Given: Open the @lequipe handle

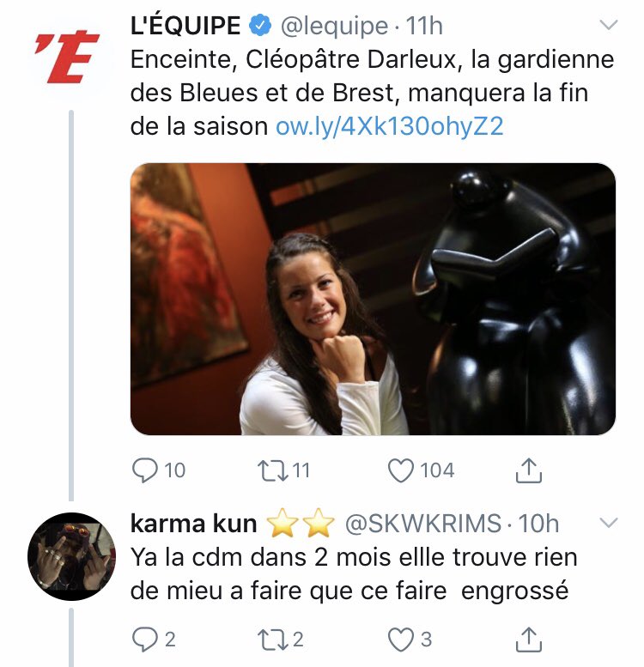Looking at the screenshot, I should [334, 26].
